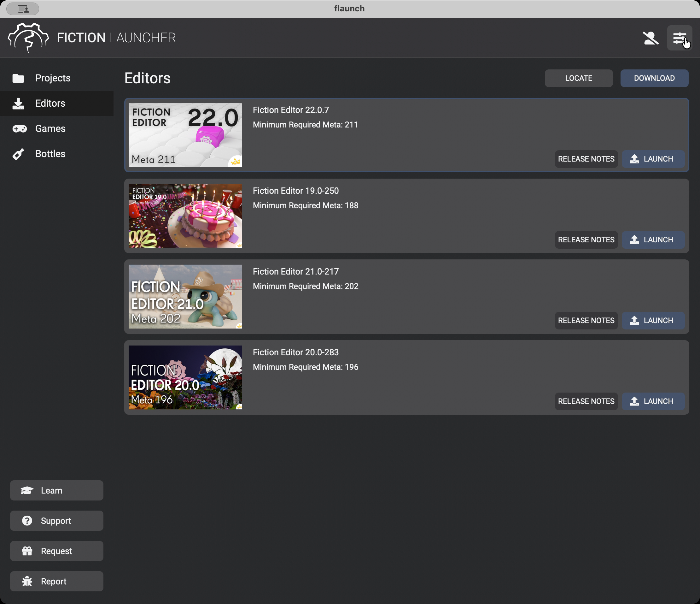Open the Support link
Screen dimensions: 700x604
(x=57, y=520)
